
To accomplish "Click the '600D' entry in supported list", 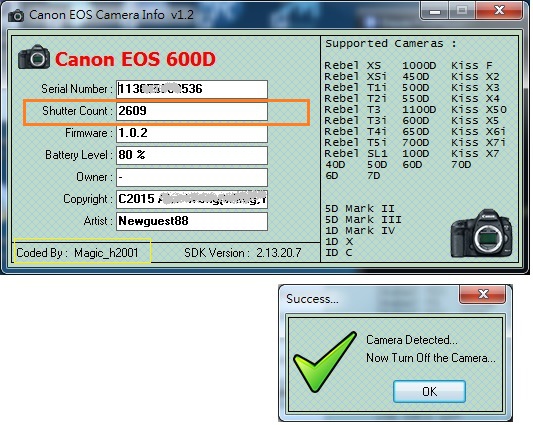I will click(x=415, y=121).
